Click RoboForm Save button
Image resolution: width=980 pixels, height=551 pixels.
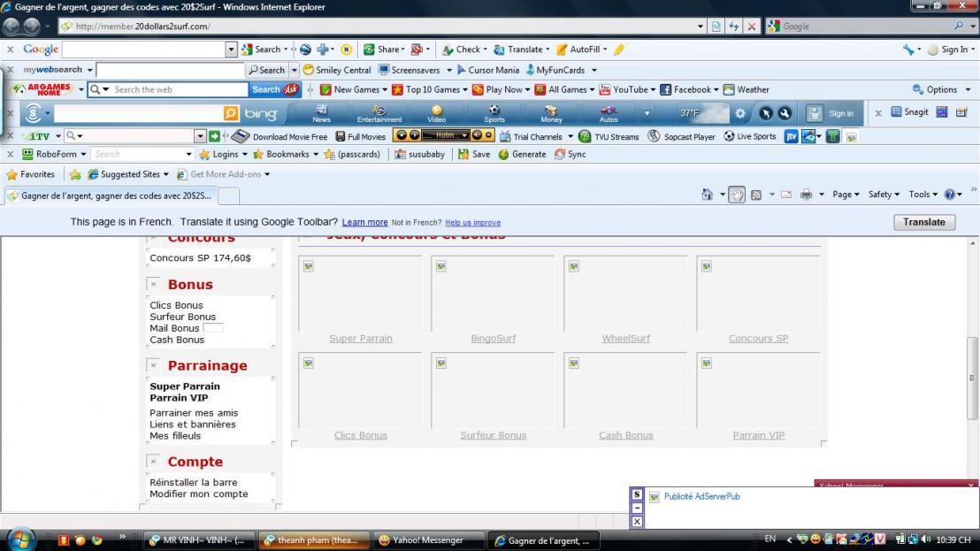tap(474, 154)
